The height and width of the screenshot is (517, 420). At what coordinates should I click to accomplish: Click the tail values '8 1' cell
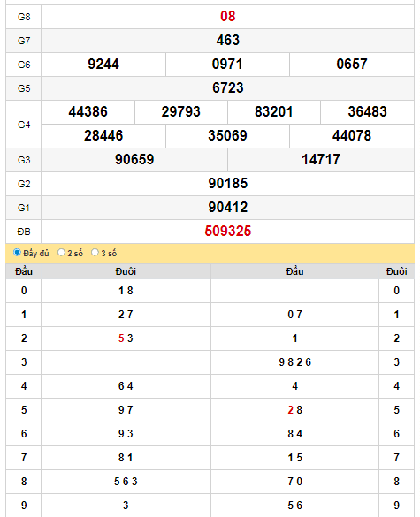[126, 458]
